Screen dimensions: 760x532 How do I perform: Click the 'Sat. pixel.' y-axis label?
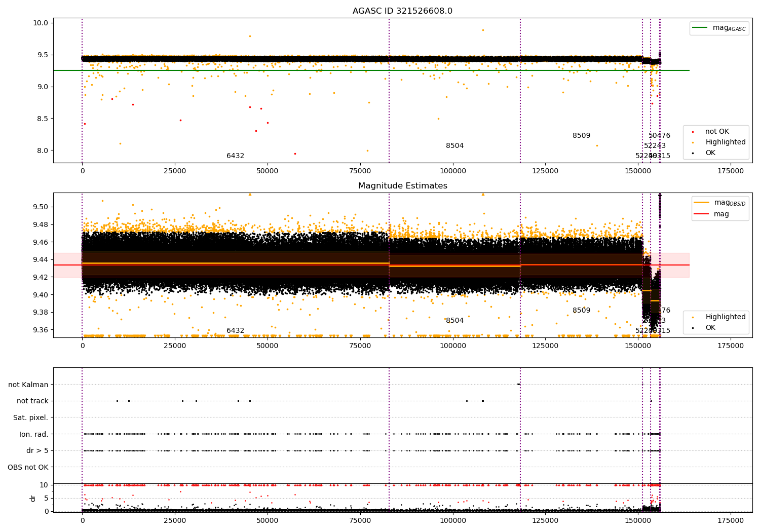[30, 418]
